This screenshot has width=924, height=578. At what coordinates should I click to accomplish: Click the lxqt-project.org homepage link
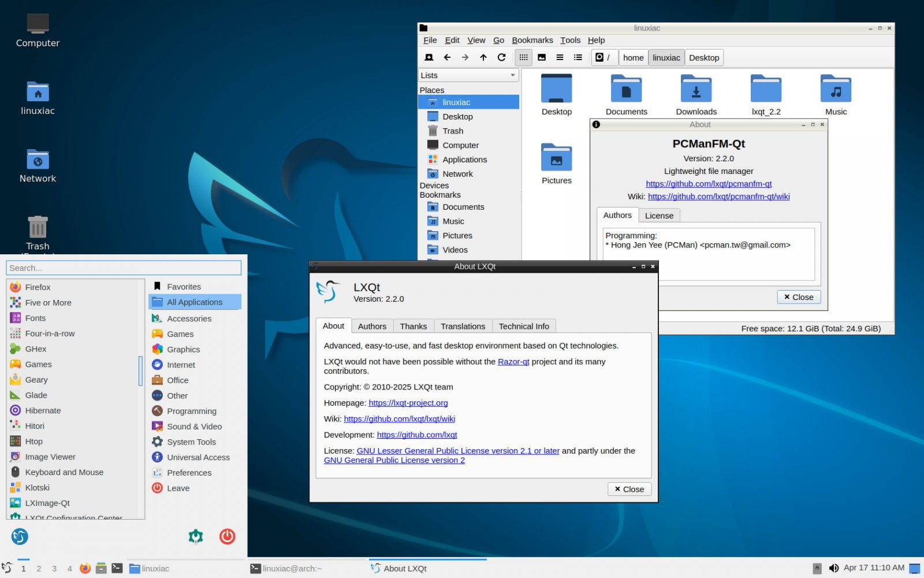coord(408,403)
